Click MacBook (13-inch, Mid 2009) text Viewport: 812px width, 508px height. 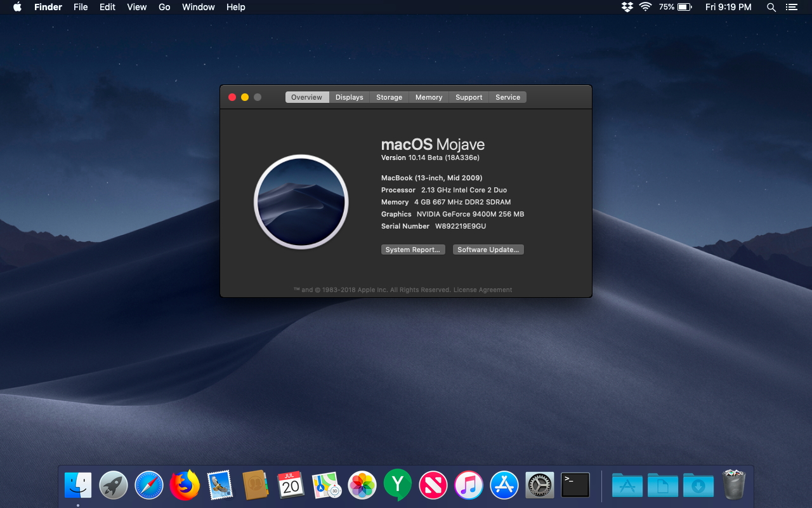pos(431,178)
